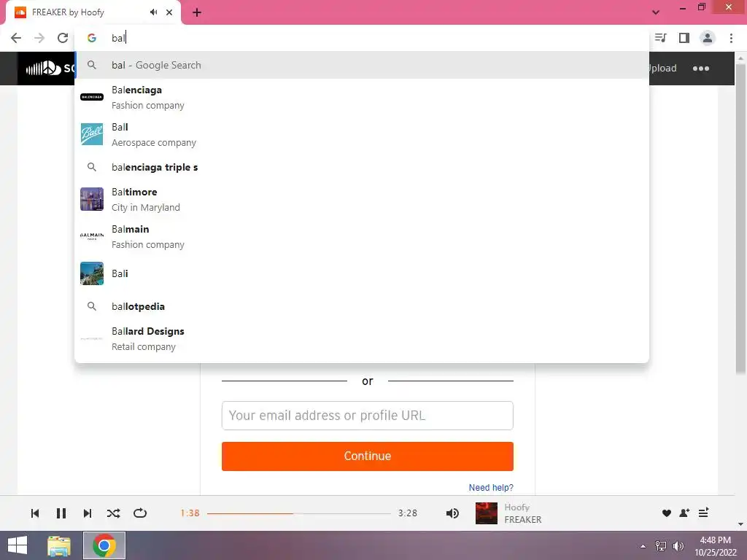This screenshot has width=747, height=560.
Task: Open the Chrome profile avatar
Action: 708,38
